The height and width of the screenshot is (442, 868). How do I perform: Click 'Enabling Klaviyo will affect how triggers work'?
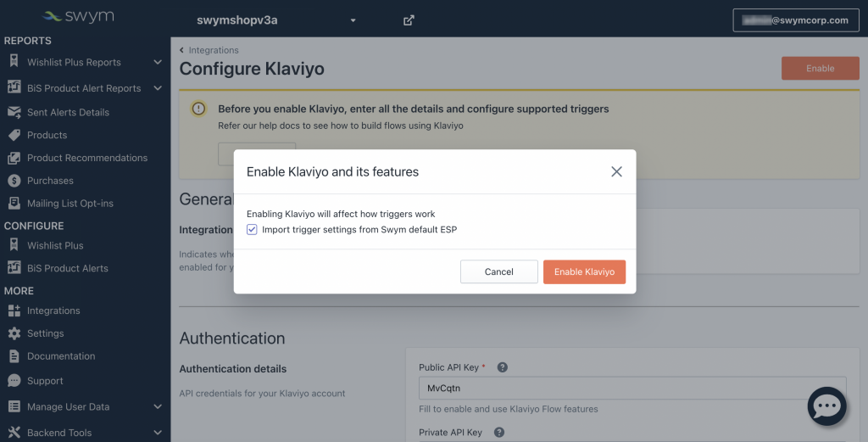click(x=341, y=214)
